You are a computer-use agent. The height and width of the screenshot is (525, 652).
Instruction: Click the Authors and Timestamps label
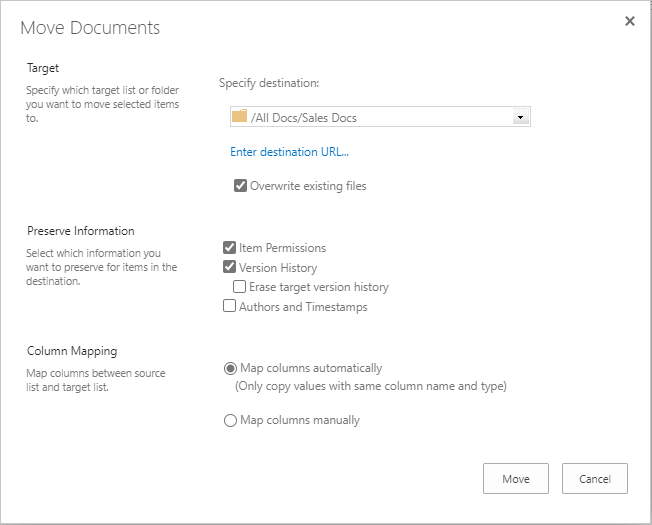[x=303, y=307]
